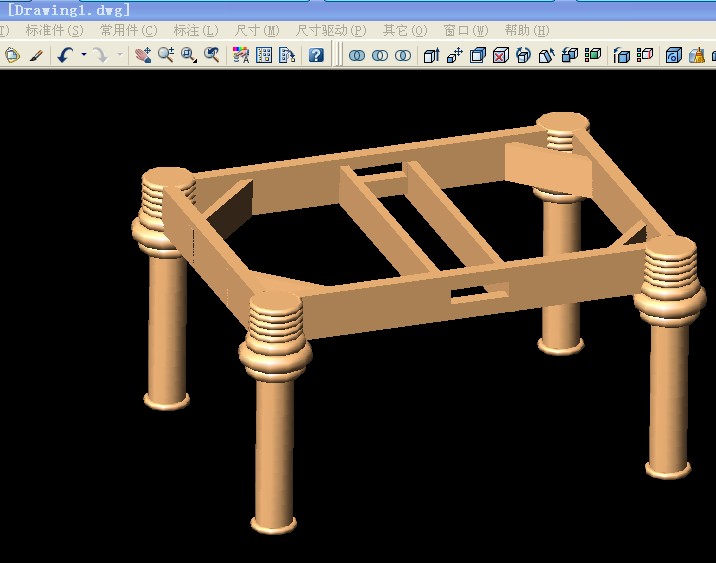Viewport: 716px width, 563px height.
Task: Open the 常用件(C) menu
Action: pos(128,31)
